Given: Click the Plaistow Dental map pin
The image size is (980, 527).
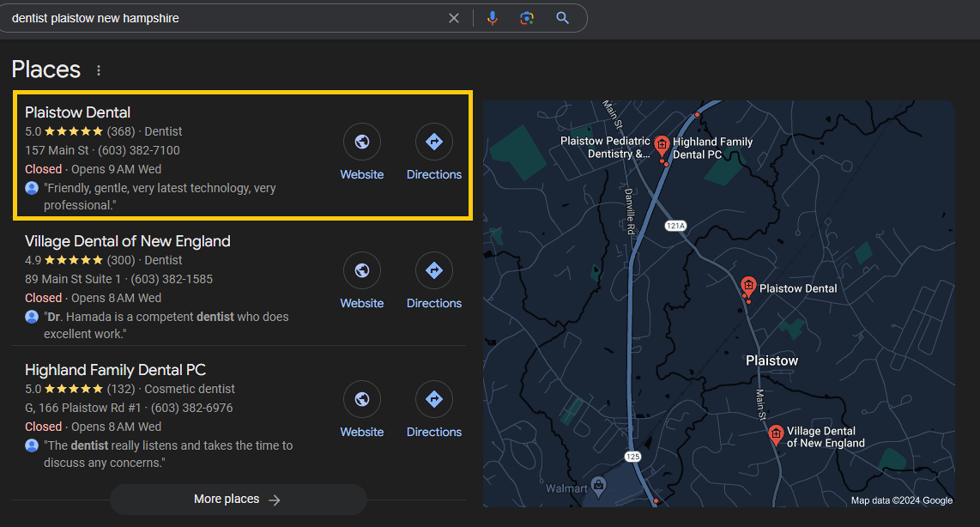Looking at the screenshot, I should [x=748, y=287].
